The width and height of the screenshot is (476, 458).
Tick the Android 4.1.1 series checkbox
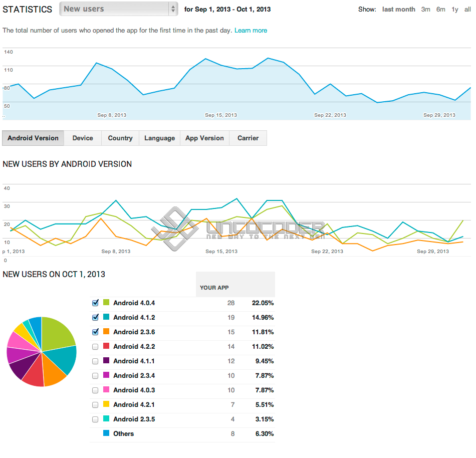(x=95, y=361)
